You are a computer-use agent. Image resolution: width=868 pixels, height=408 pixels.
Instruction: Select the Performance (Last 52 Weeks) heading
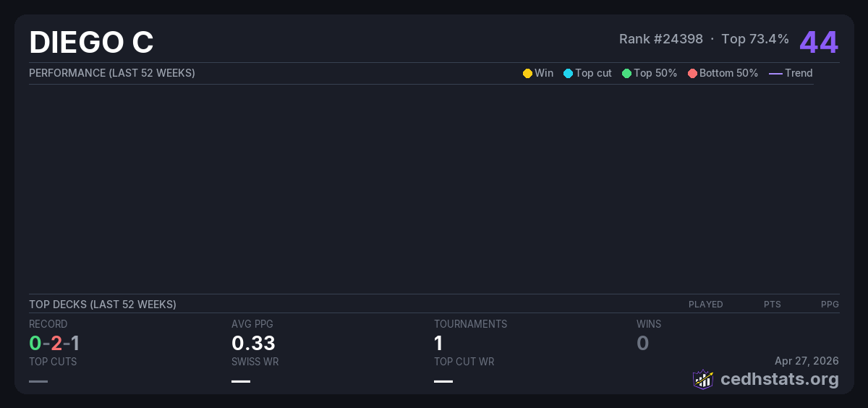point(112,73)
